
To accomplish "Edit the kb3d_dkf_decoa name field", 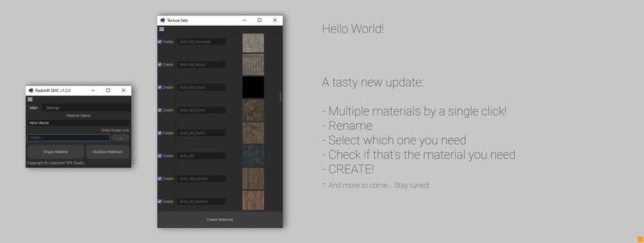I will tap(201, 65).
